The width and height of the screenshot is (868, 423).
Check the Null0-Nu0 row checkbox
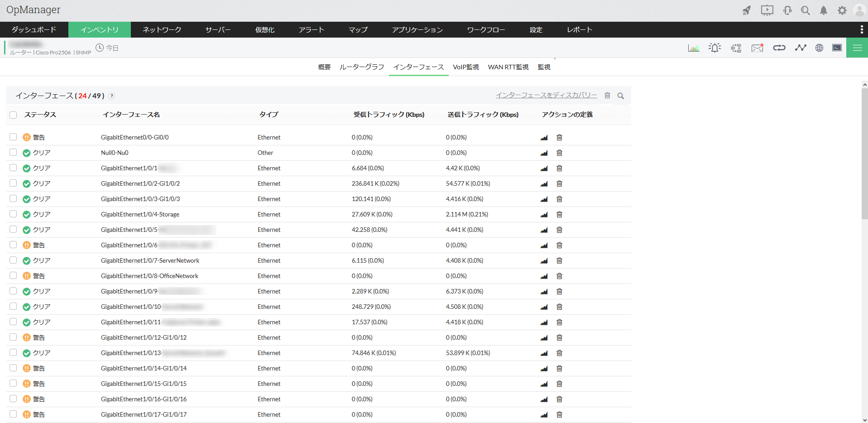point(13,152)
